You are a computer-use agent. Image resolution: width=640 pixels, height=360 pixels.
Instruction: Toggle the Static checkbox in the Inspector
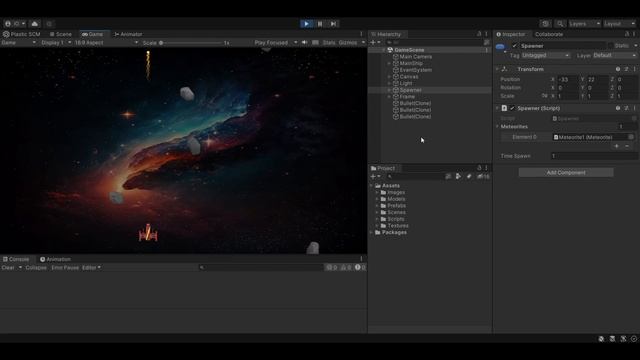coord(611,46)
